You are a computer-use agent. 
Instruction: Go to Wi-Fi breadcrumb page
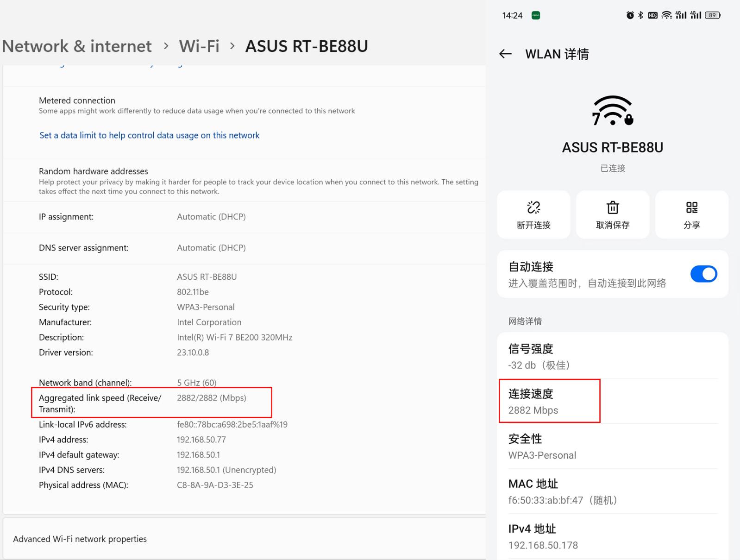click(199, 46)
